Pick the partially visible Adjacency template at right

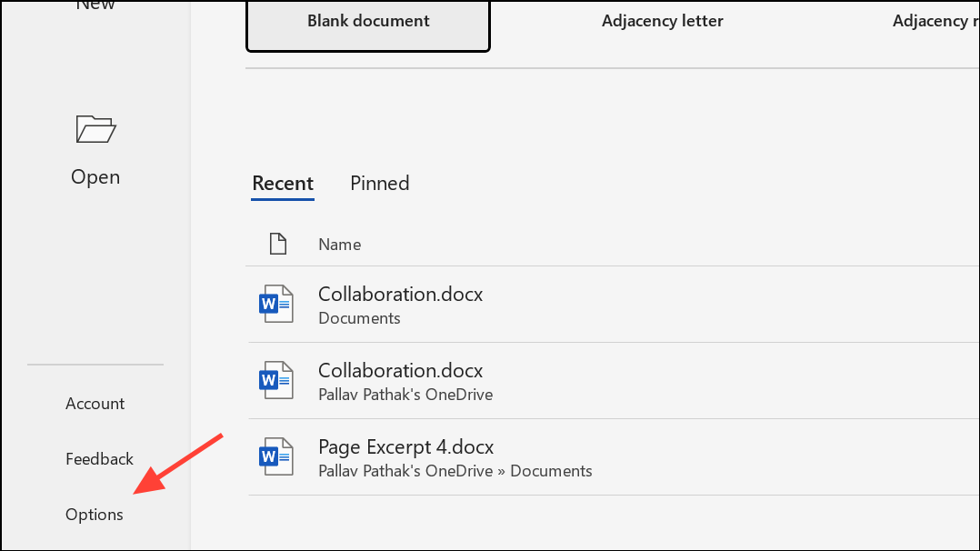935,21
